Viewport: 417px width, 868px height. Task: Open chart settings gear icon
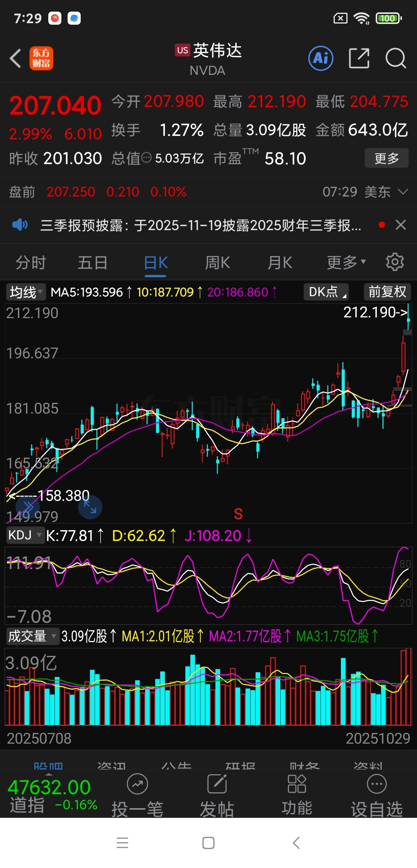coord(395,262)
